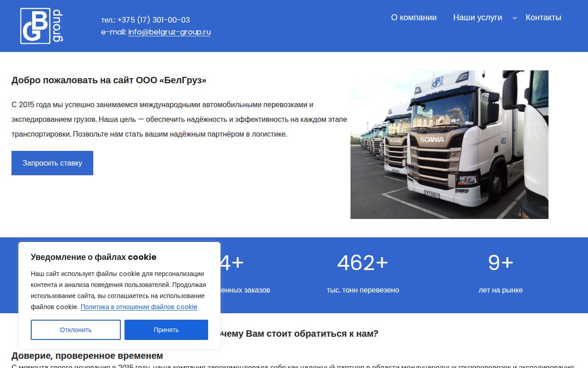Click the BG group logo
The width and height of the screenshot is (588, 368).
click(x=42, y=26)
